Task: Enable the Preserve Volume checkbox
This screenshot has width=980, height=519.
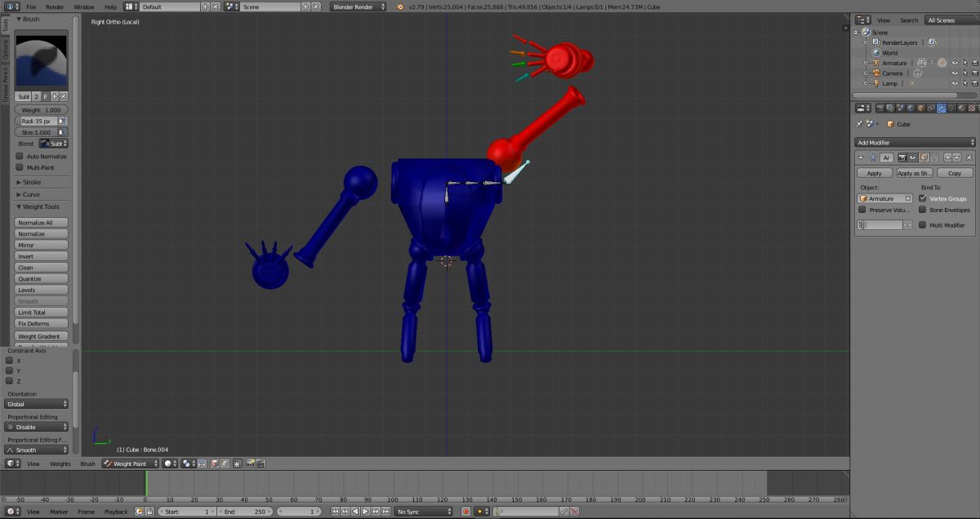Action: pyautogui.click(x=862, y=210)
